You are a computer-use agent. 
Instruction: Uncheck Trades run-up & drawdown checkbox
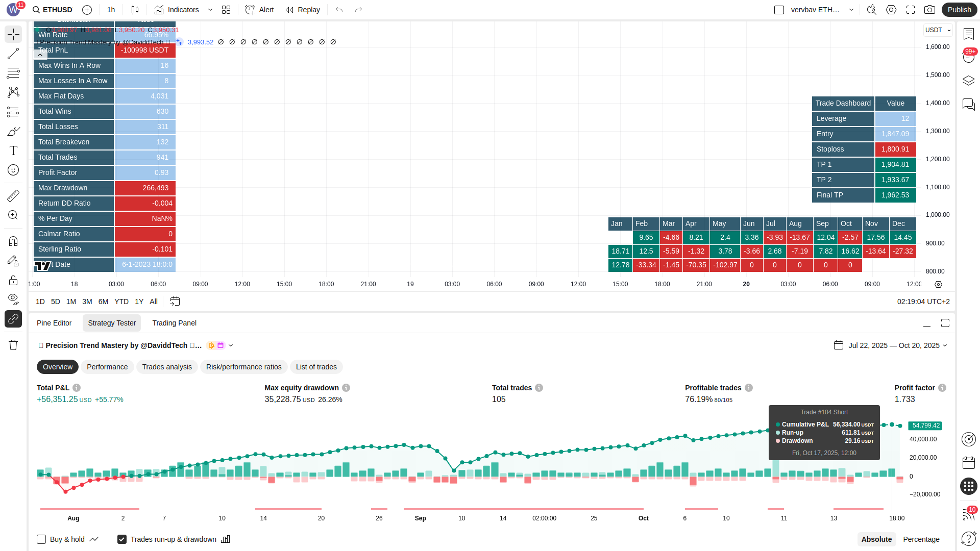pos(122,539)
